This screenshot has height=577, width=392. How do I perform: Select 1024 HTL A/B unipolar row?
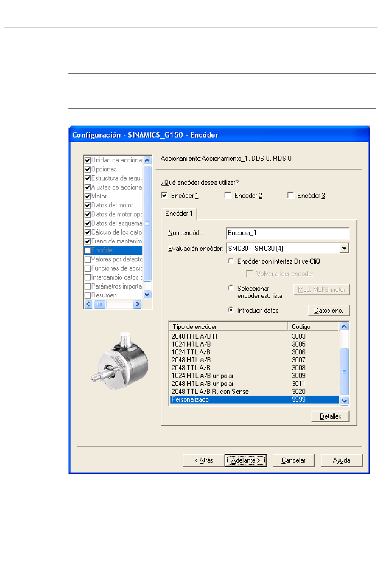254,375
